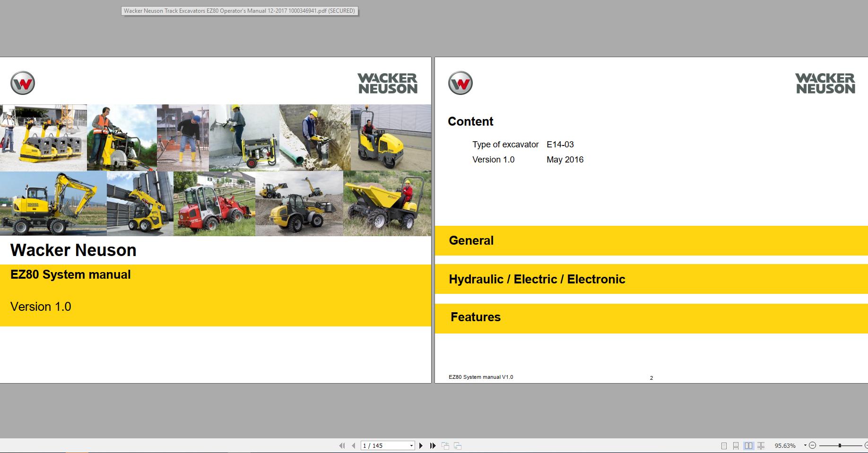Image resolution: width=868 pixels, height=453 pixels.
Task: Click the yellow dumper photo
Action: pyautogui.click(x=387, y=204)
